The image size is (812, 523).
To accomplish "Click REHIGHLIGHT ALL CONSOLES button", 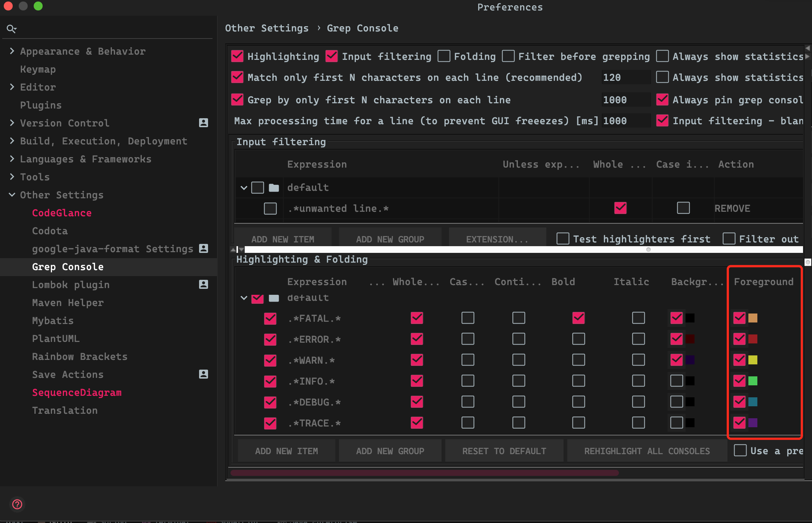I will pos(647,451).
